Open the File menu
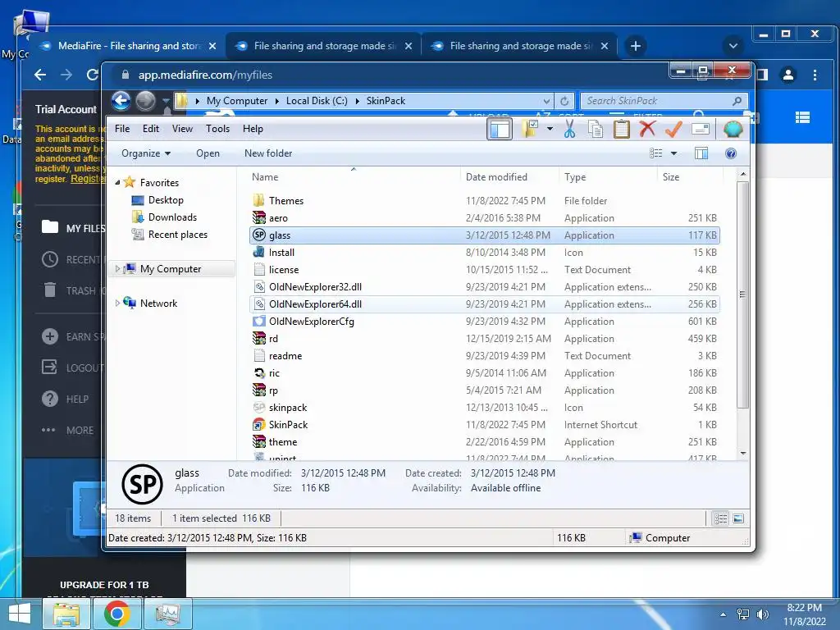Viewport: 840px width, 630px height. [122, 129]
